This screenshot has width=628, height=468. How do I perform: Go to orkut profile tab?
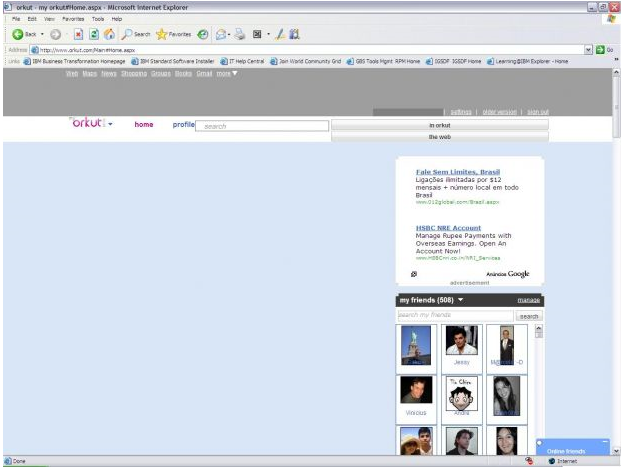(x=183, y=125)
